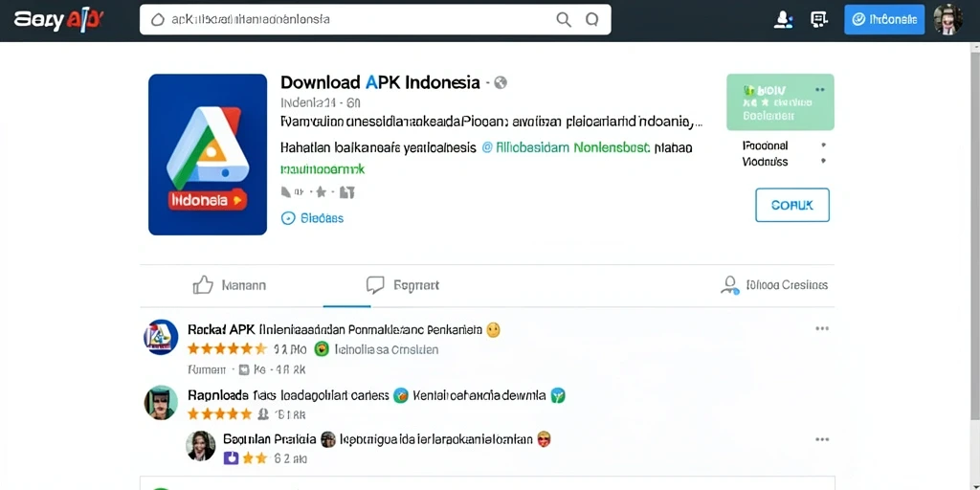Click the green badge icon in first review
Screen dimensions: 980x490
[x=322, y=348]
